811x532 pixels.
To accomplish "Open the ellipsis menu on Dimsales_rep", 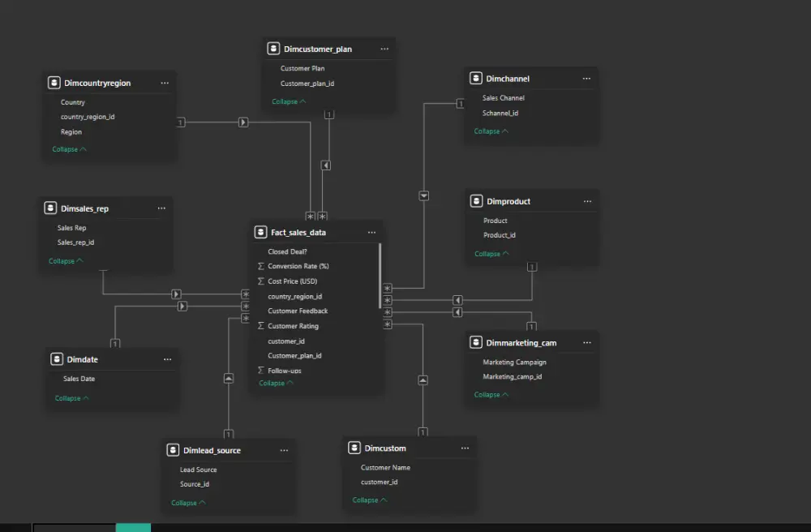I will [161, 208].
